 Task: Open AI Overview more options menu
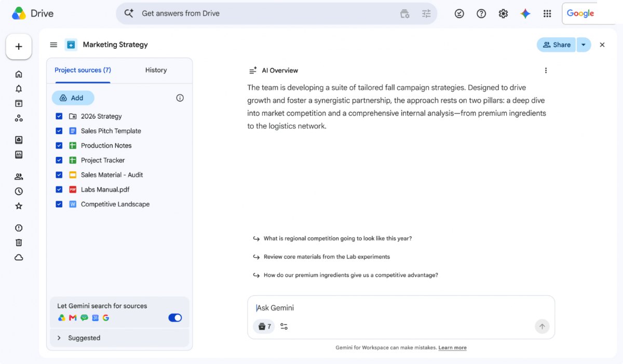click(x=546, y=71)
